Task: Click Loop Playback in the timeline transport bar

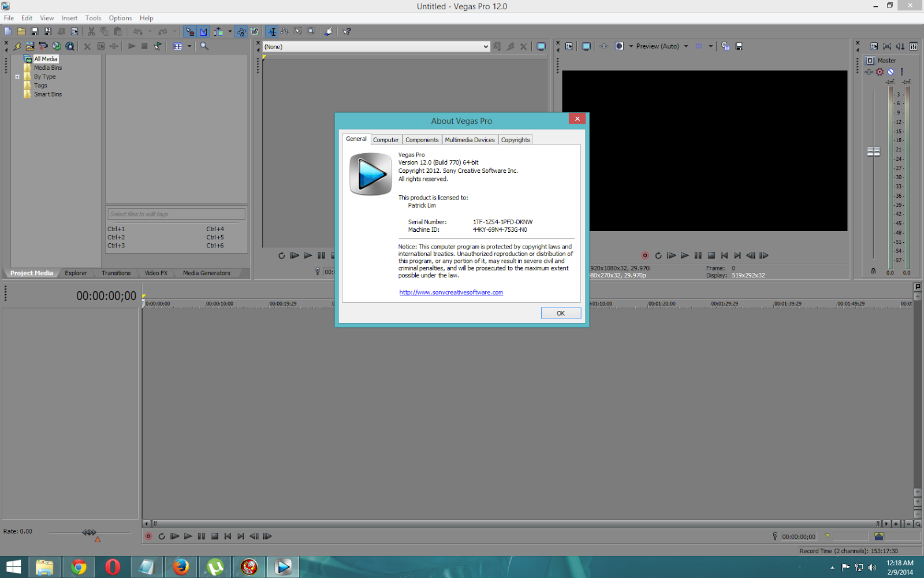Action: pyautogui.click(x=162, y=536)
